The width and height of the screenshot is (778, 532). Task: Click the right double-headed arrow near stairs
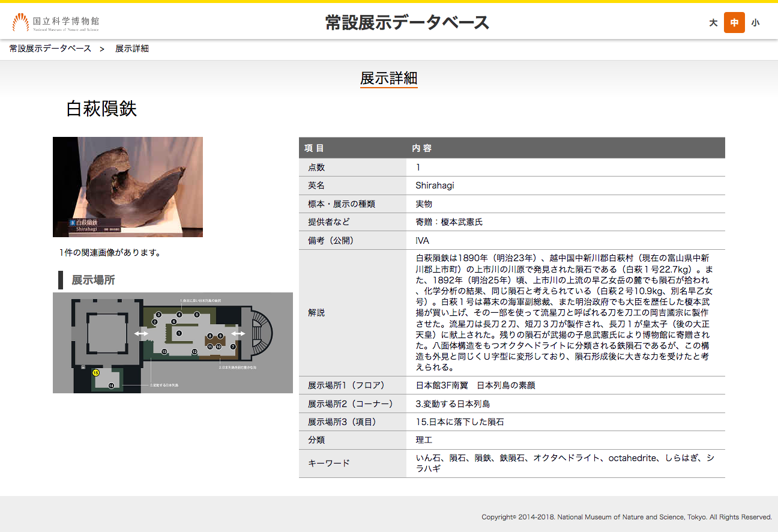pyautogui.click(x=238, y=333)
